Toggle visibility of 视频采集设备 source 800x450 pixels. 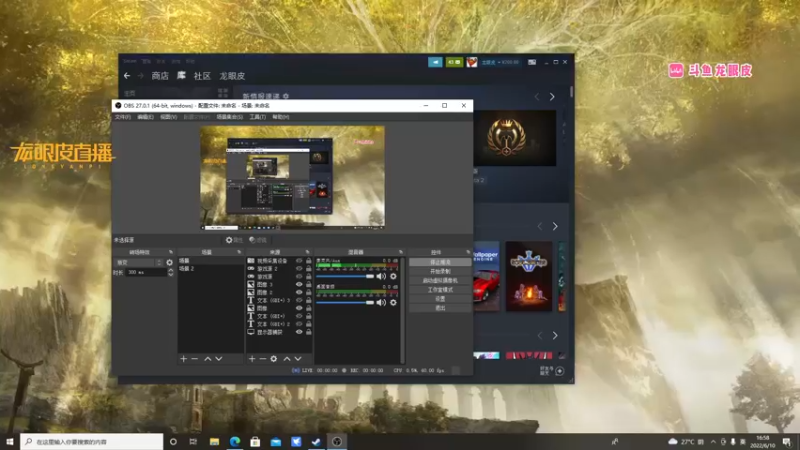coord(299,261)
